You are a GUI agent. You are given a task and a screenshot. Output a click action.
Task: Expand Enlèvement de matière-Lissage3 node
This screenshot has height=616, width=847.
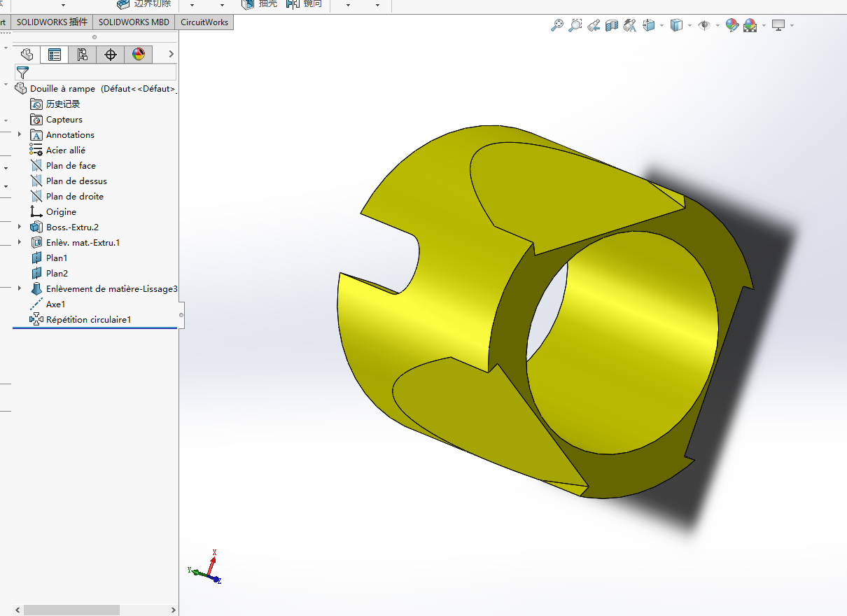coord(20,288)
